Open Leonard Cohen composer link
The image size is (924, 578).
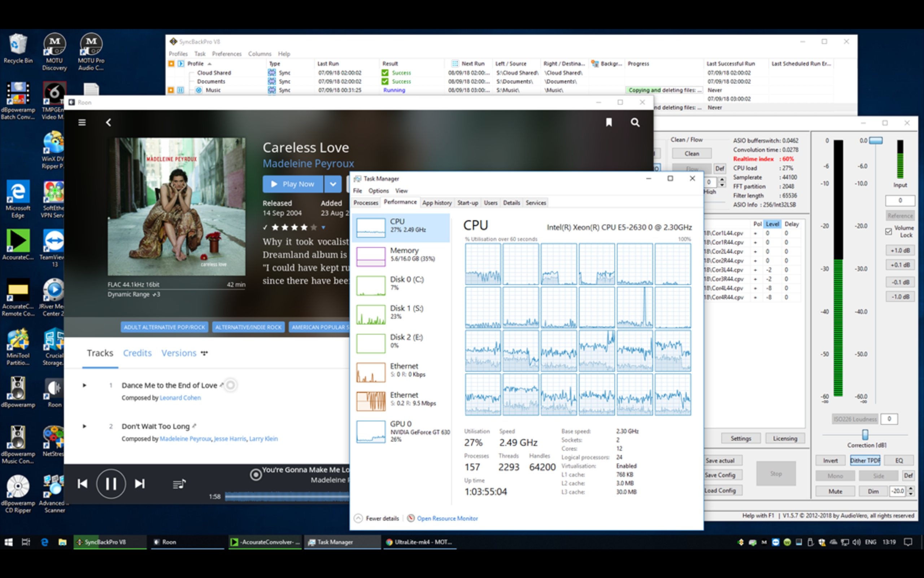(180, 398)
